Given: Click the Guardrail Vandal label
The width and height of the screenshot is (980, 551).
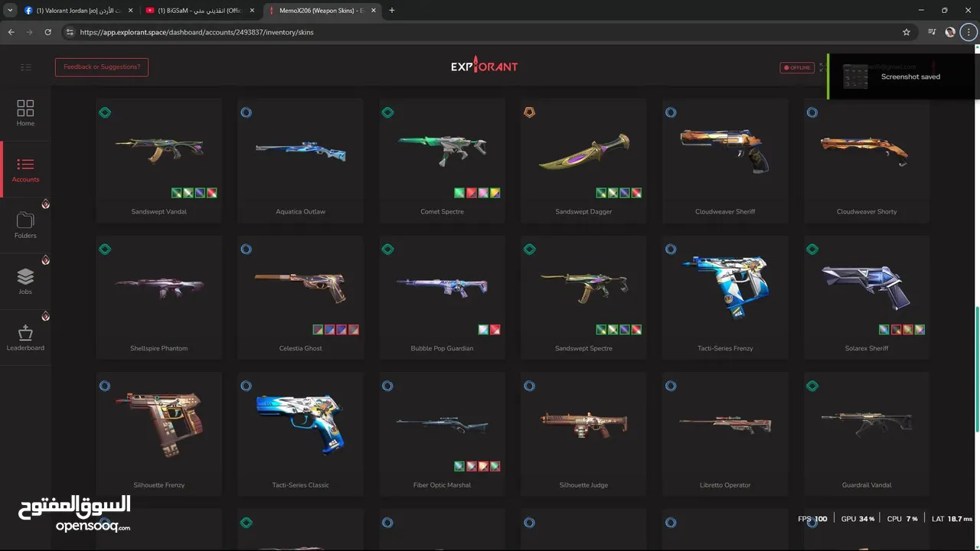Looking at the screenshot, I should pos(867,485).
